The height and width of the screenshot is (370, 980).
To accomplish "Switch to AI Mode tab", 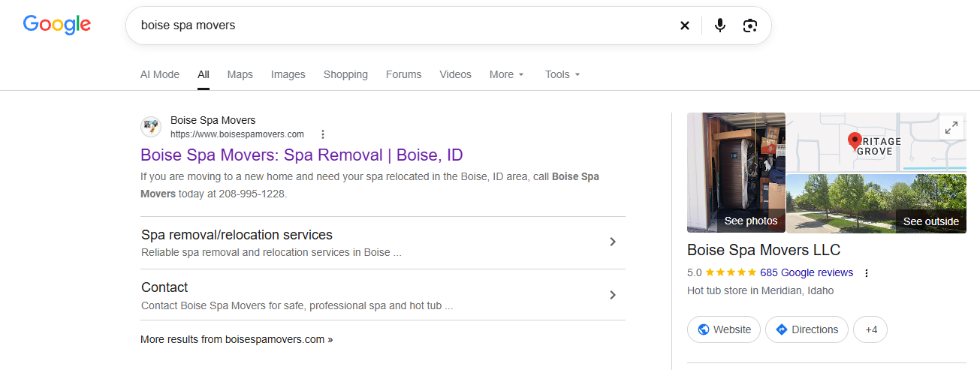I will [160, 74].
